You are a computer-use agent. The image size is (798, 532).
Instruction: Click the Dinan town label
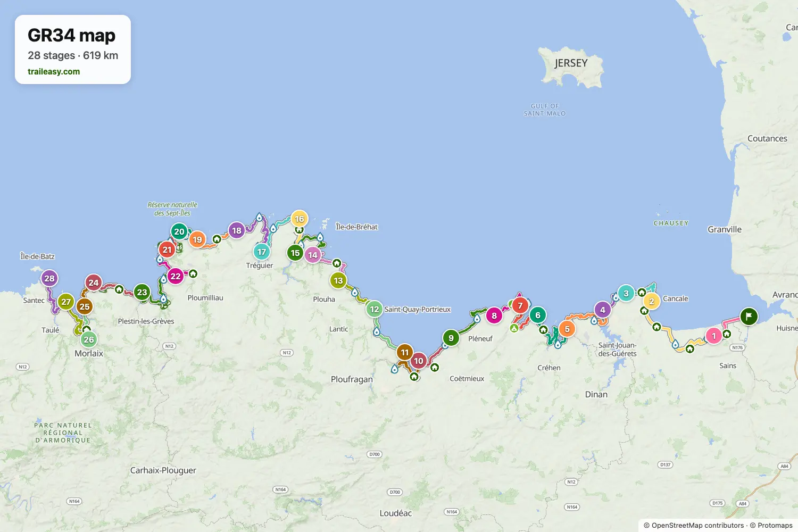[596, 394]
